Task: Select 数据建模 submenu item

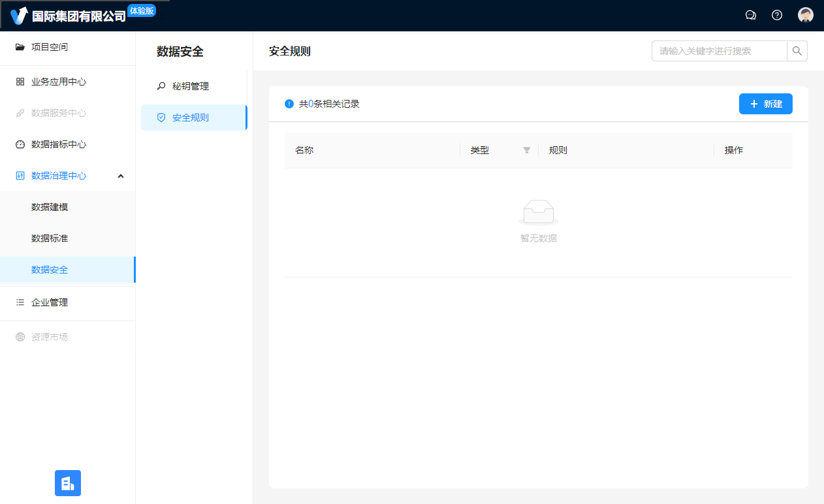Action: click(50, 207)
